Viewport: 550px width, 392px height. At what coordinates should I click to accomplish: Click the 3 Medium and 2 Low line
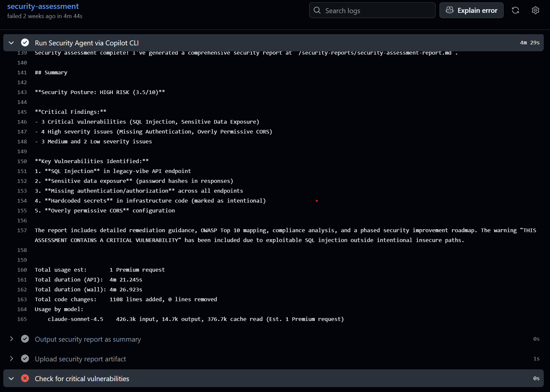pyautogui.click(x=93, y=141)
